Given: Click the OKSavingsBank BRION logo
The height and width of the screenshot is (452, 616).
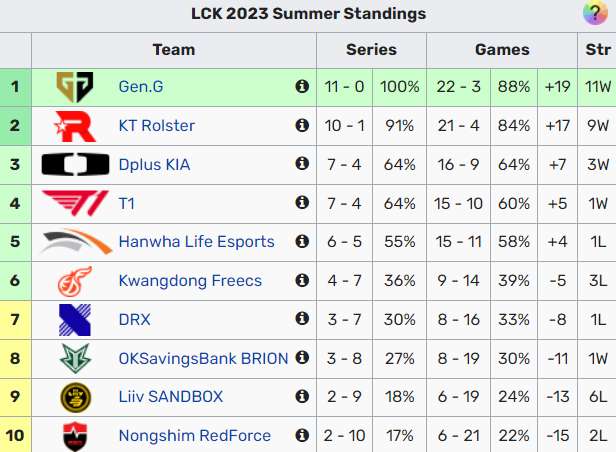Looking at the screenshot, I should point(75,358).
